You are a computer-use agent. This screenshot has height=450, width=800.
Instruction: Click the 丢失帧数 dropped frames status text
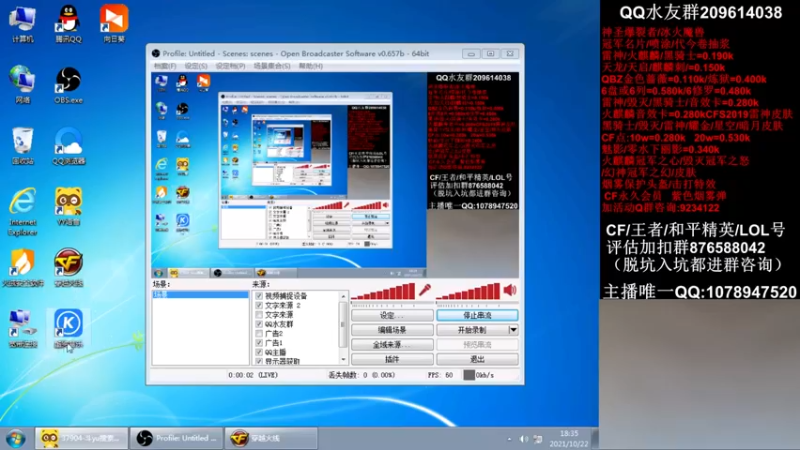click(362, 375)
